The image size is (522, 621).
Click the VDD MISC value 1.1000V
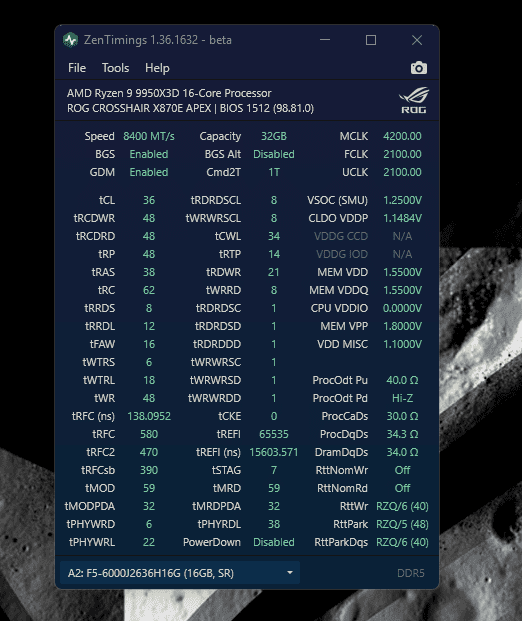pyautogui.click(x=402, y=344)
